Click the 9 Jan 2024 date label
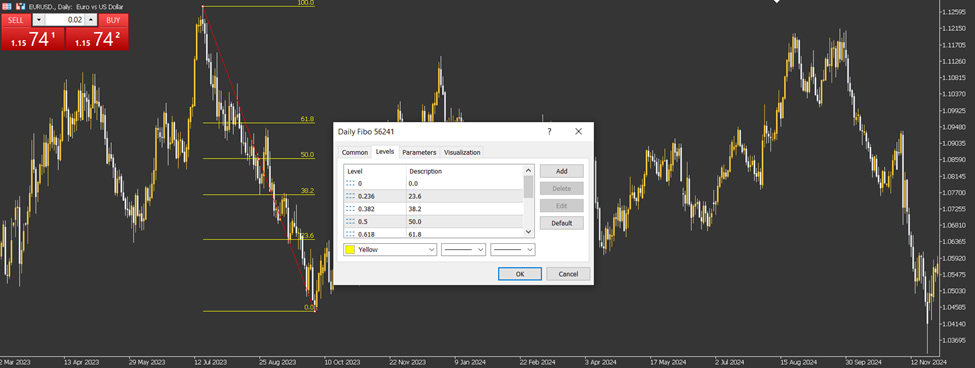 [471, 362]
